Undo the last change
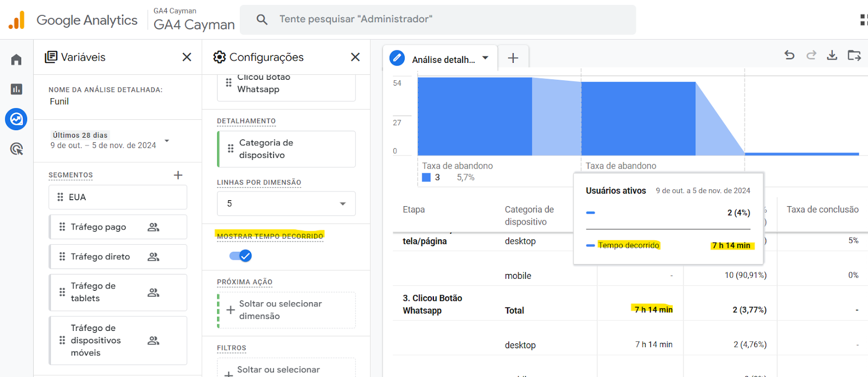Image resolution: width=868 pixels, height=377 pixels. 789,55
